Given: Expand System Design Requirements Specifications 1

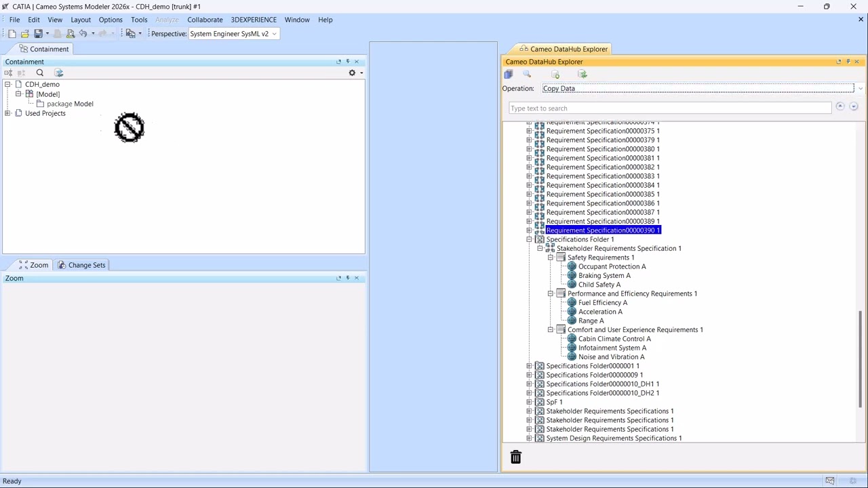Looking at the screenshot, I should [529, 438].
